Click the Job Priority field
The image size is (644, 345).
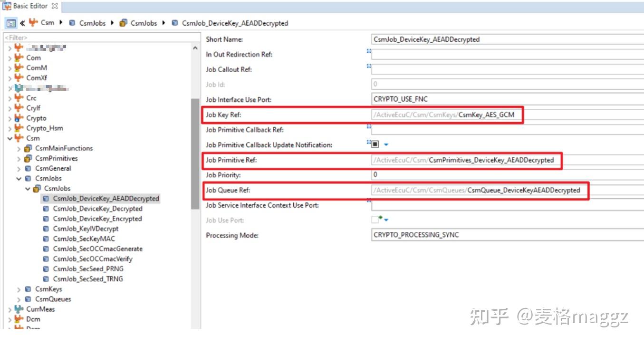508,175
